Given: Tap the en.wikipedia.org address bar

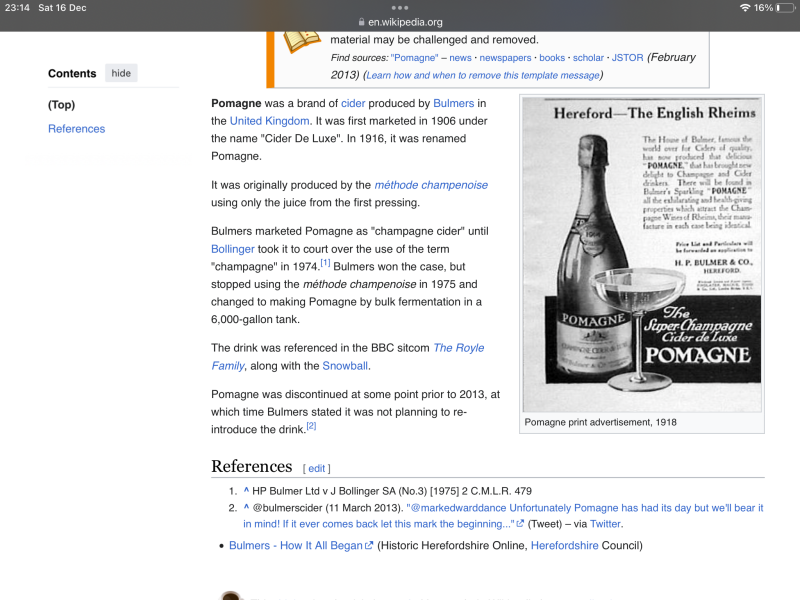Looking at the screenshot, I should [x=400, y=22].
